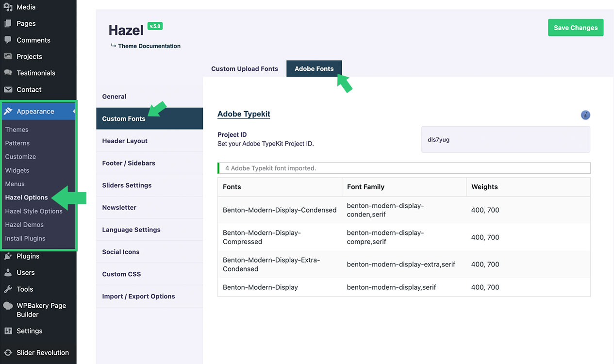Open Header Layout settings section
614x364 pixels.
[125, 141]
